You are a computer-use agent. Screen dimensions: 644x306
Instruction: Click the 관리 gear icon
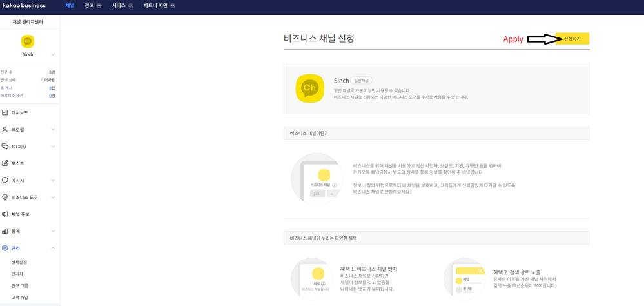(5, 248)
